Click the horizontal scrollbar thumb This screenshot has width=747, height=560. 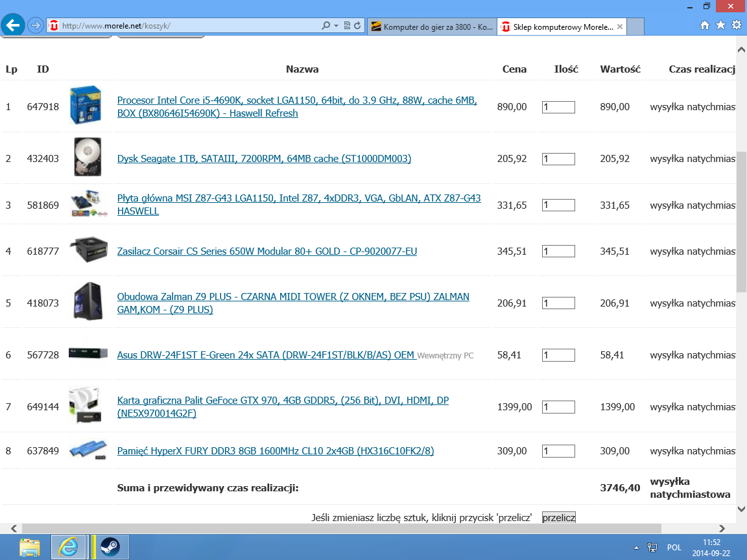pos(342,529)
